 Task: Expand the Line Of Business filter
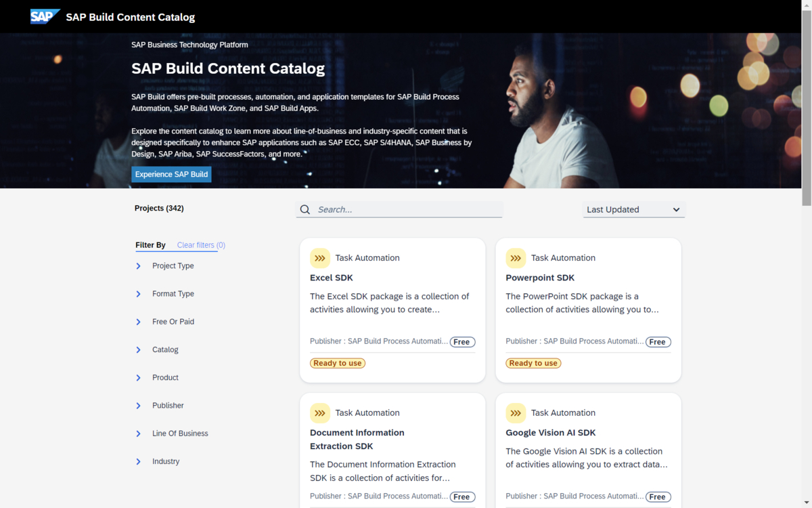pos(139,433)
